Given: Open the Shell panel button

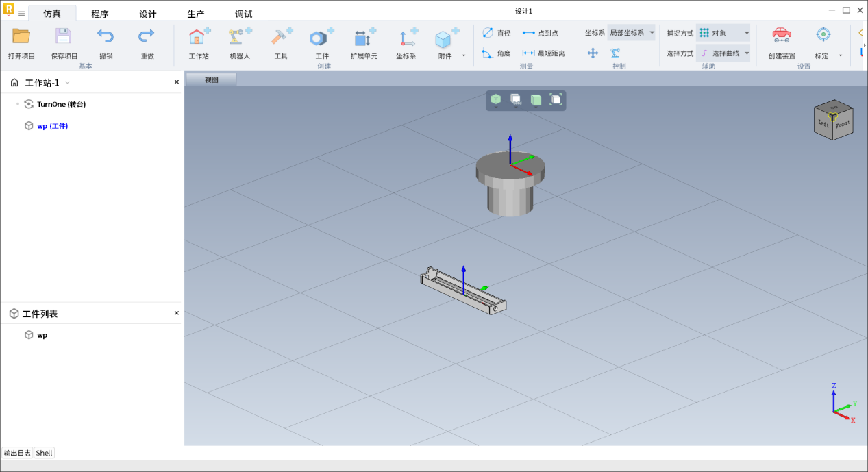Looking at the screenshot, I should [44, 453].
